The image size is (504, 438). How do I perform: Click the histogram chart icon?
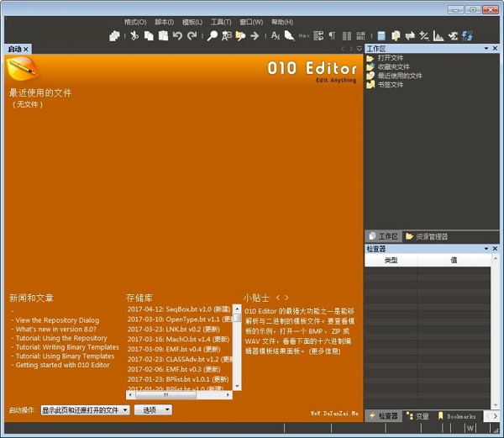[x=438, y=35]
